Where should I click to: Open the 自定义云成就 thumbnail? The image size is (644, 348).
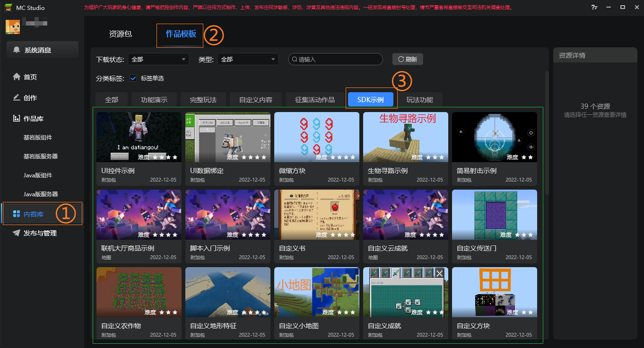tap(406, 215)
